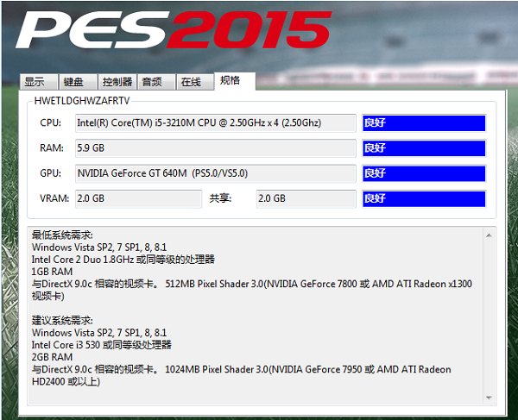518x420 pixels.
Task: Select the 控制器 tab
Action: 117,82
